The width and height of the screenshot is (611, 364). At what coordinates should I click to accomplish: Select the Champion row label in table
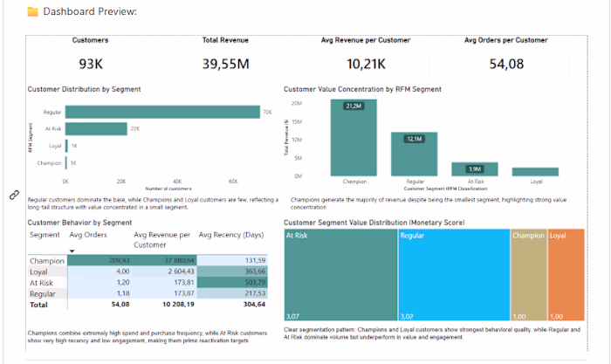[x=47, y=261]
